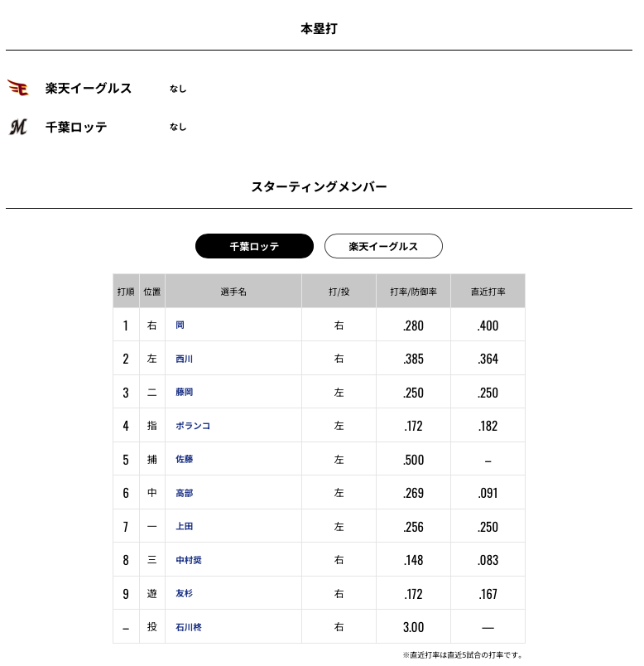Open player profile for 中村奨
This screenshot has height=666, width=644.
189,560
